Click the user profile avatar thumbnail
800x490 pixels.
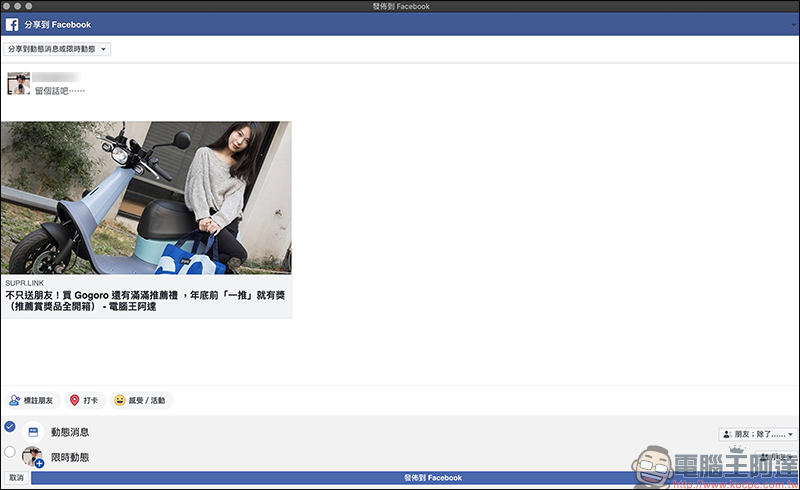18,83
